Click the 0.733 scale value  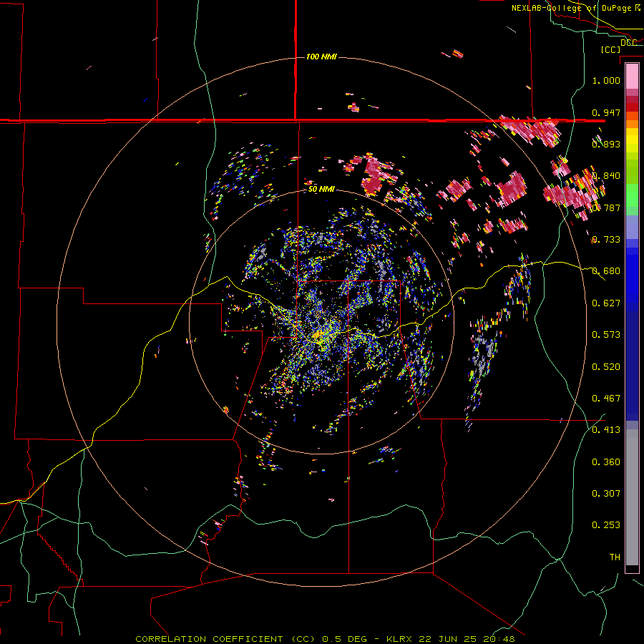coord(606,240)
